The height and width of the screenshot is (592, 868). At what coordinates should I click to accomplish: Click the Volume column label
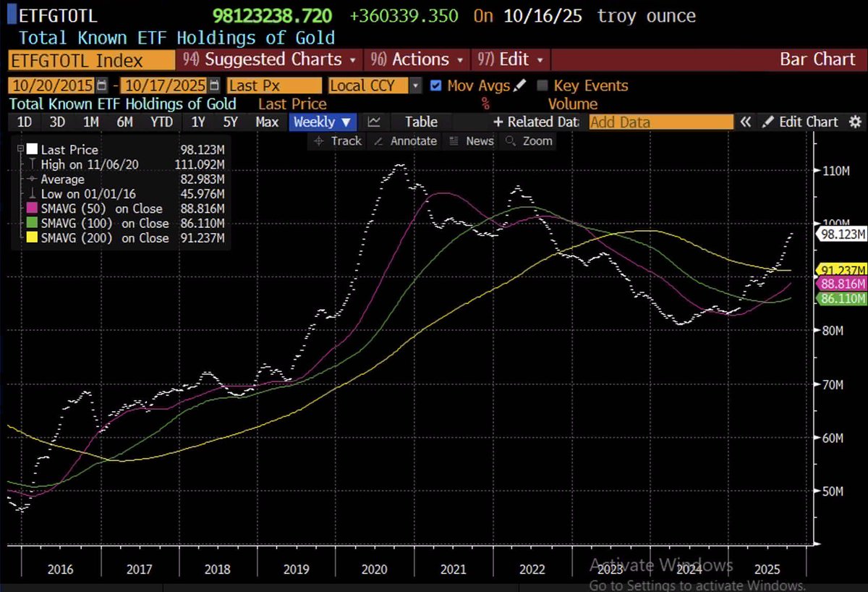(572, 104)
